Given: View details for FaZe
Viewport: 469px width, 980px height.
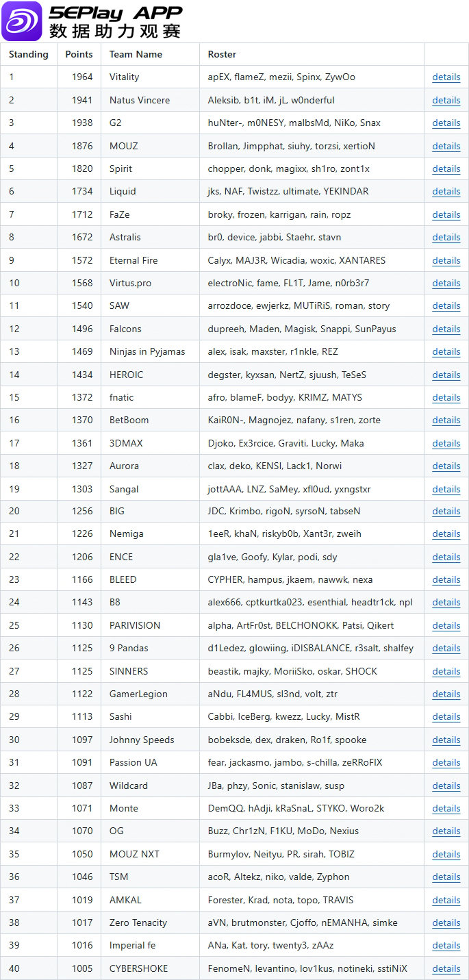Looking at the screenshot, I should click(446, 214).
